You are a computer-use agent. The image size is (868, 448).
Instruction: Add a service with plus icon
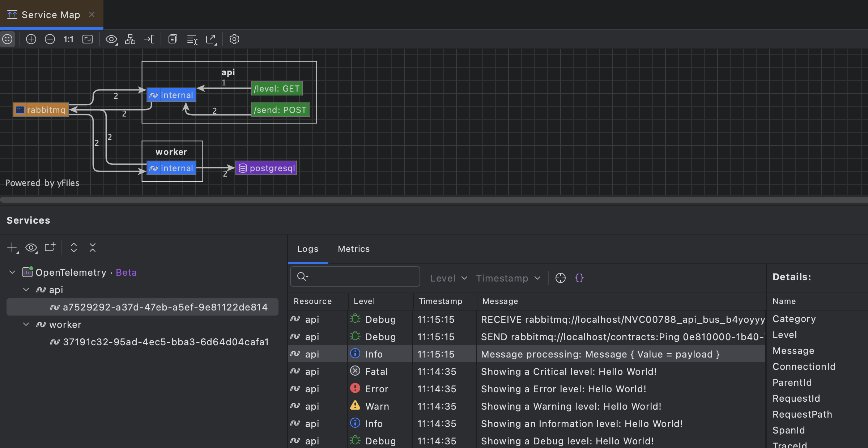coord(12,248)
